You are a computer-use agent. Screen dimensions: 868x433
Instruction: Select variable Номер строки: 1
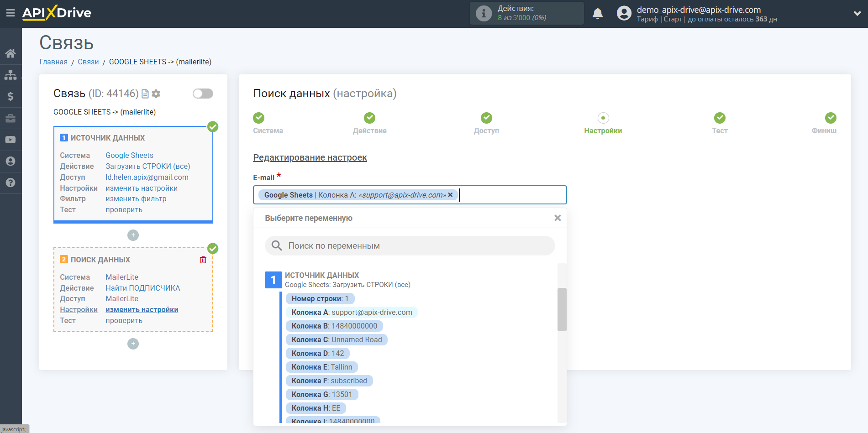[x=320, y=298]
